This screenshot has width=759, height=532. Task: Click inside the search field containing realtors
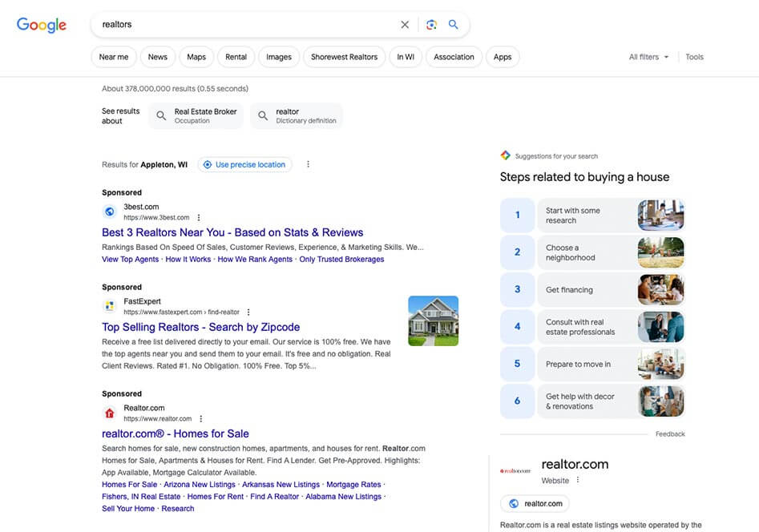pos(240,25)
